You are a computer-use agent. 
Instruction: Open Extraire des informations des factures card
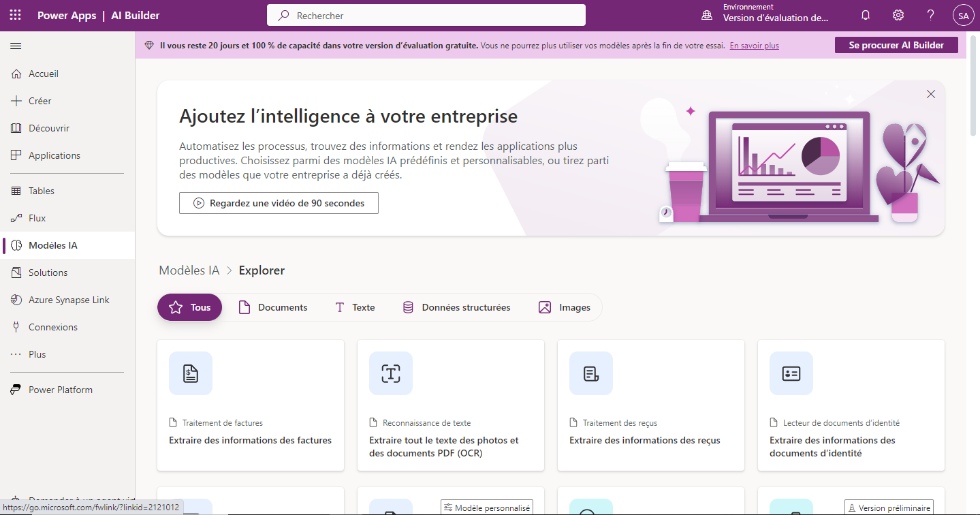(x=251, y=405)
